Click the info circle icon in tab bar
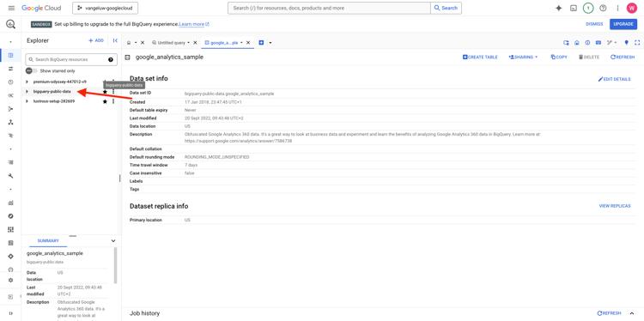Image resolution: width=644 pixels, height=321 pixels. [x=587, y=43]
